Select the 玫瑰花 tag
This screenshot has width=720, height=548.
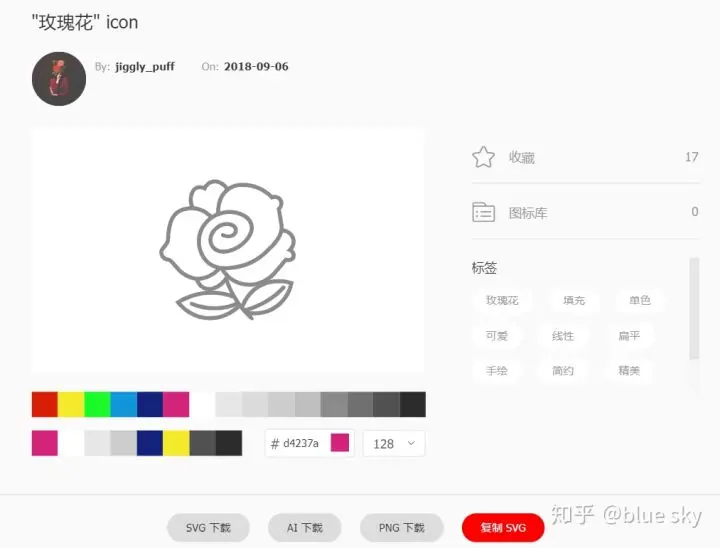(502, 300)
